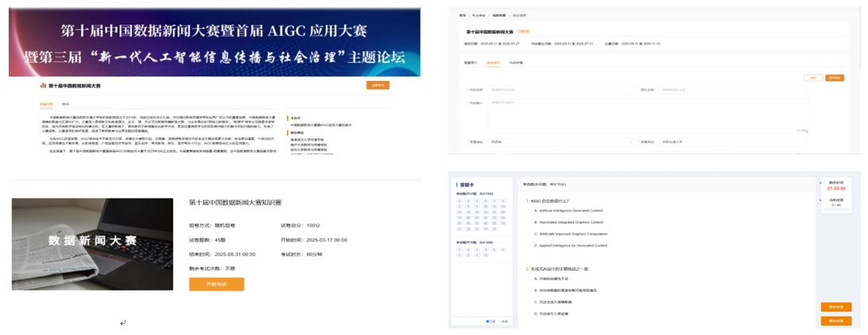868x335 pixels.
Task: Click the question text 1. AIGC 的全称是什么?
Action: pyautogui.click(x=549, y=201)
